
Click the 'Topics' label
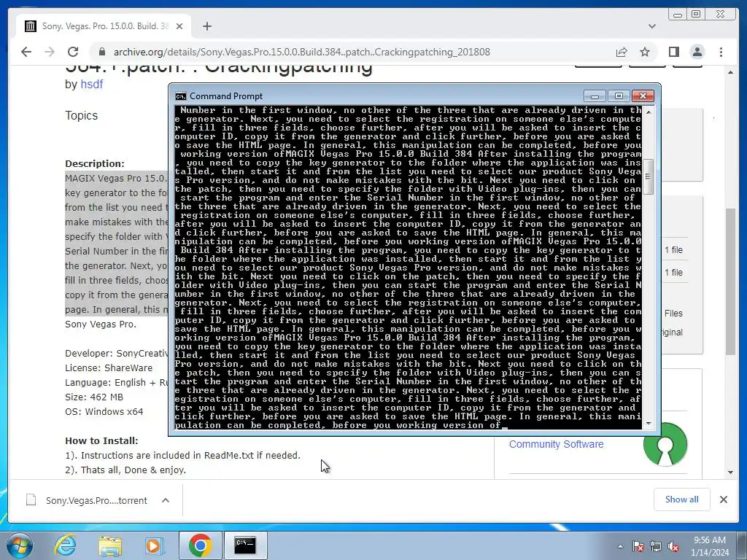click(x=82, y=116)
